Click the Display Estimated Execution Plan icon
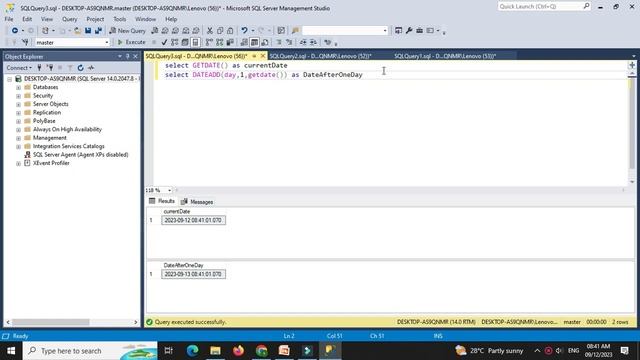640x360 pixels. (175, 42)
